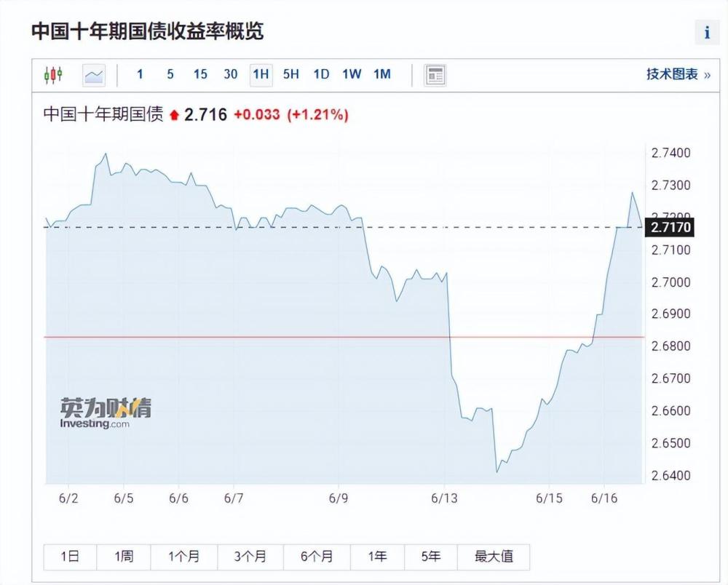Choose the 30 minute interval
Image resolution: width=728 pixels, height=585 pixels.
[231, 74]
